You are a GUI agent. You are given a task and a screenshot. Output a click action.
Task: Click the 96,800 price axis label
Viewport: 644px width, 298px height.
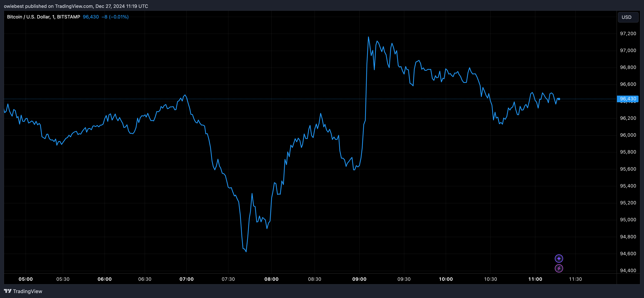(x=628, y=67)
